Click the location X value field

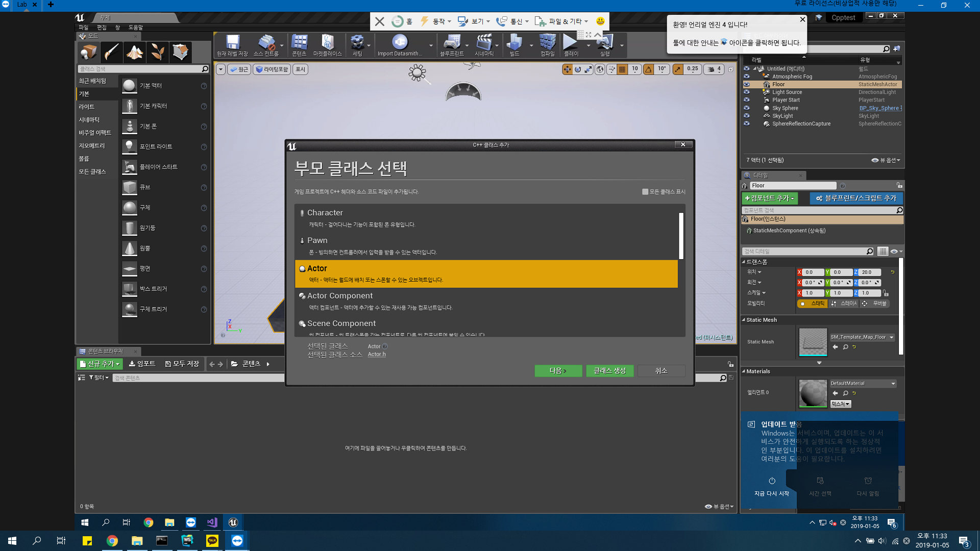click(814, 272)
